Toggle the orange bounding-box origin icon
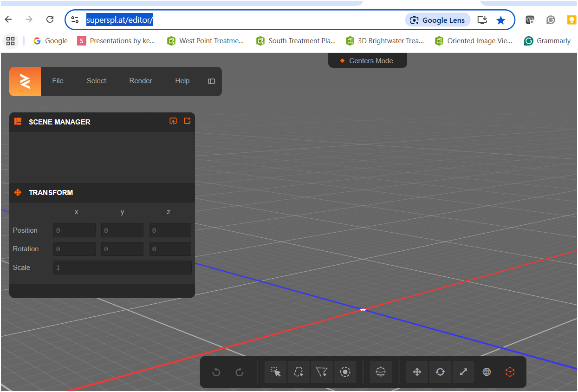 coord(510,372)
